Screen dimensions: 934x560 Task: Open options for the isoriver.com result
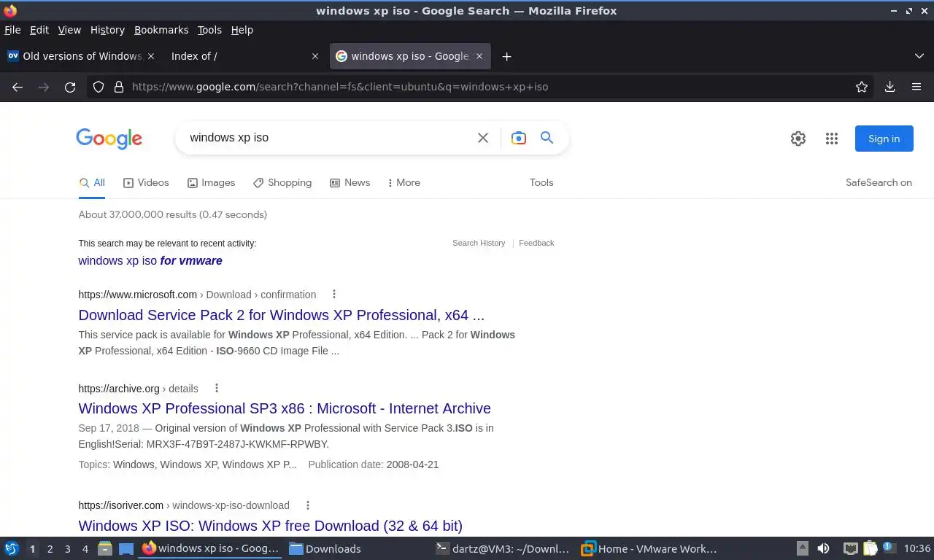(x=307, y=505)
